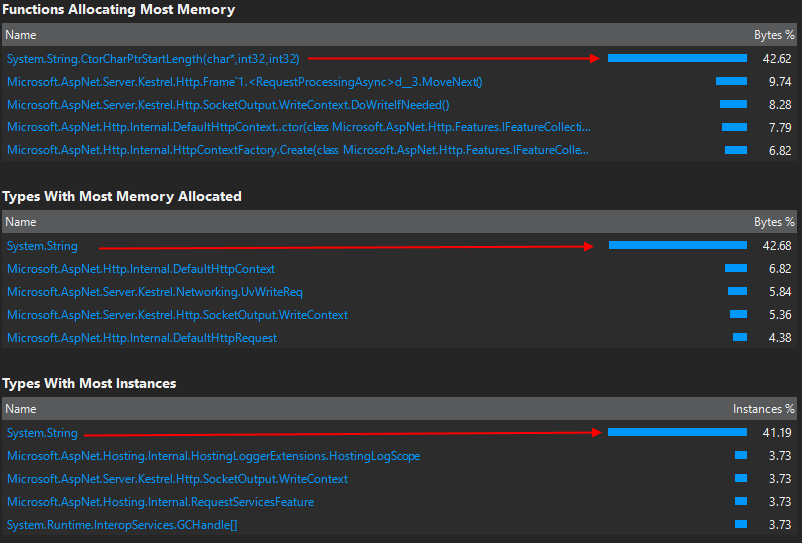Select System.Runtime.InteropServices.GCHandle[] type

[x=122, y=525]
